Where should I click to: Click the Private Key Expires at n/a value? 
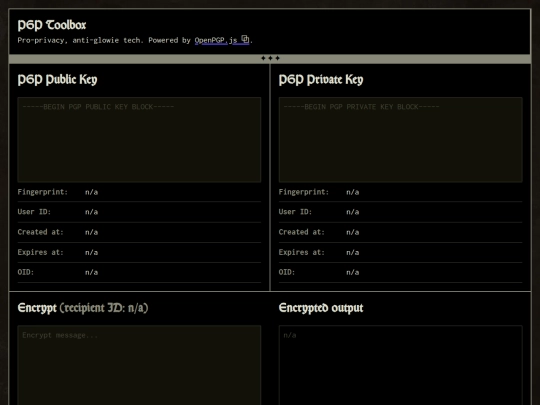pyautogui.click(x=353, y=252)
